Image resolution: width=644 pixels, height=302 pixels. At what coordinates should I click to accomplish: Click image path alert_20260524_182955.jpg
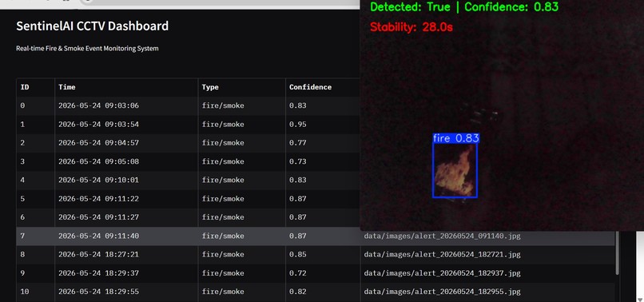(442, 292)
